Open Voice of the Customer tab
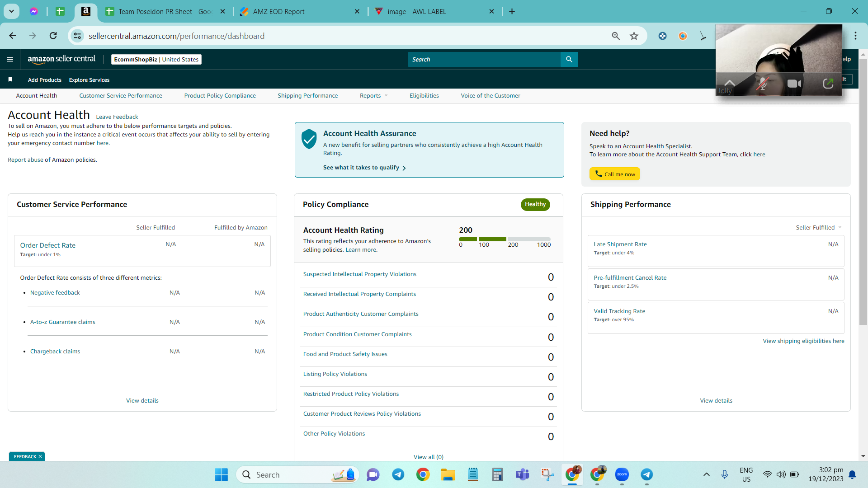This screenshot has height=488, width=868. tap(491, 95)
